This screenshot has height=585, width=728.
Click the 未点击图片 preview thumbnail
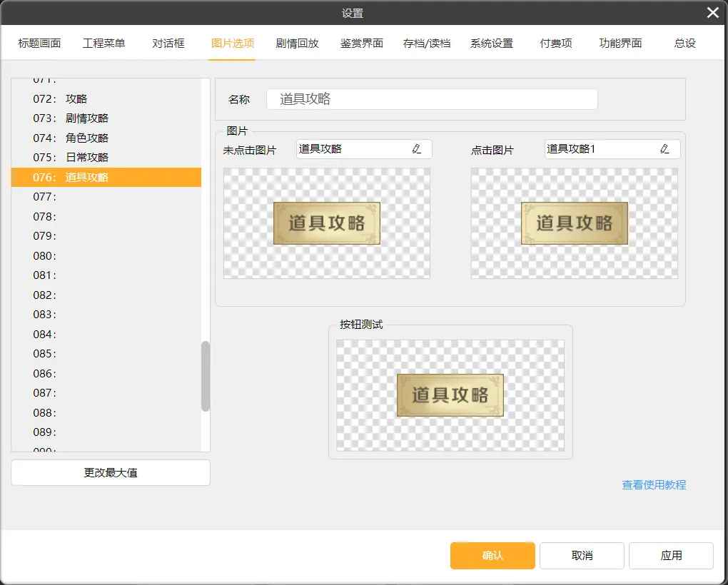coord(327,223)
